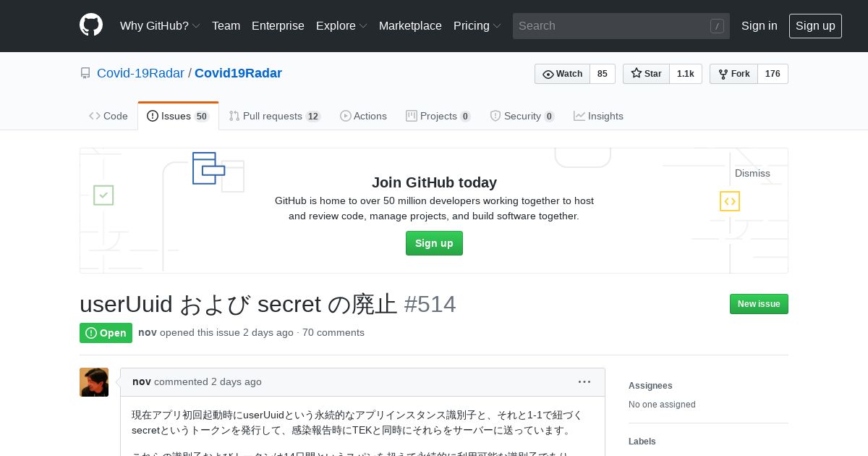Switch to the Actions tab
Image resolution: width=868 pixels, height=456 pixels.
point(363,116)
